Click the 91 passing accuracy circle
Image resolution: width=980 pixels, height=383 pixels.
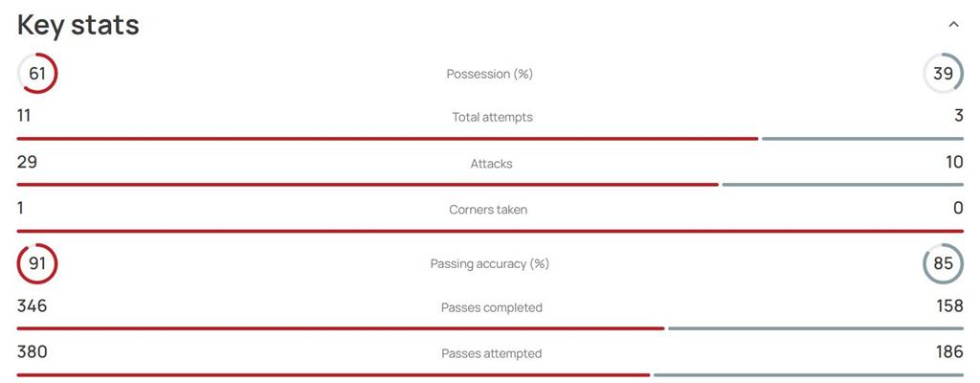[37, 264]
